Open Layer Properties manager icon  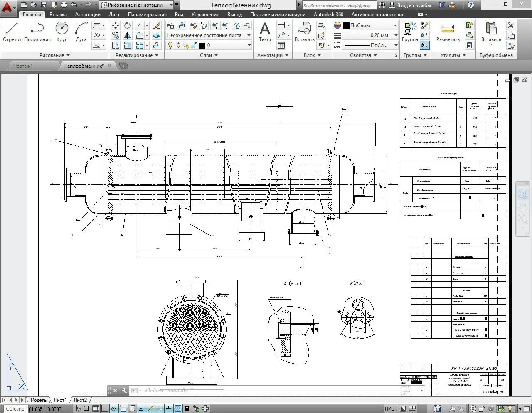170,25
